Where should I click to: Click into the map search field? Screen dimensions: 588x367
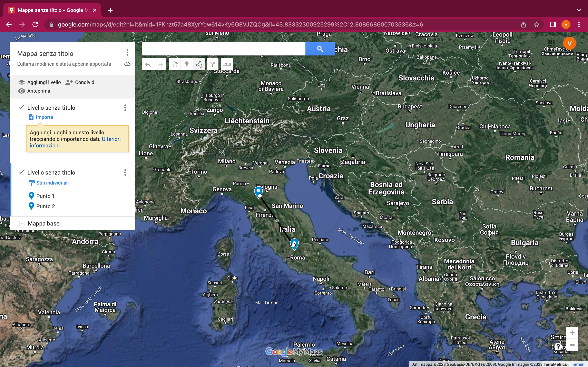[x=224, y=49]
